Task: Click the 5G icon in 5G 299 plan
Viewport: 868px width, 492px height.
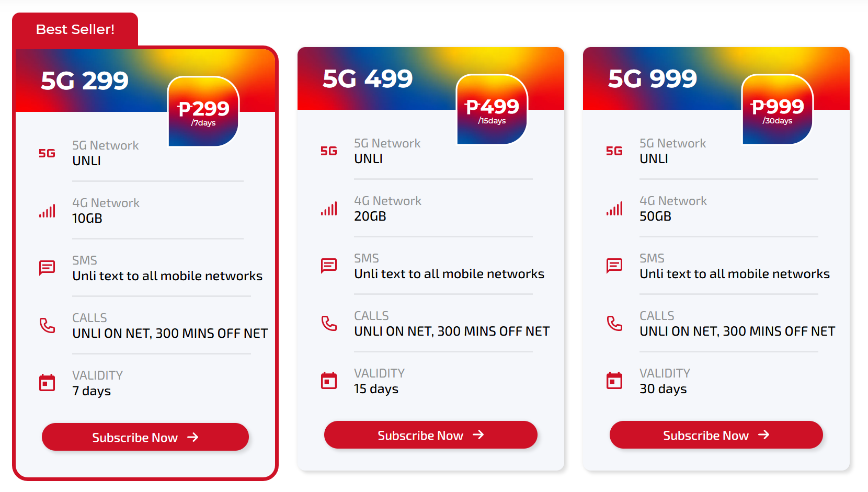Action: tap(47, 153)
